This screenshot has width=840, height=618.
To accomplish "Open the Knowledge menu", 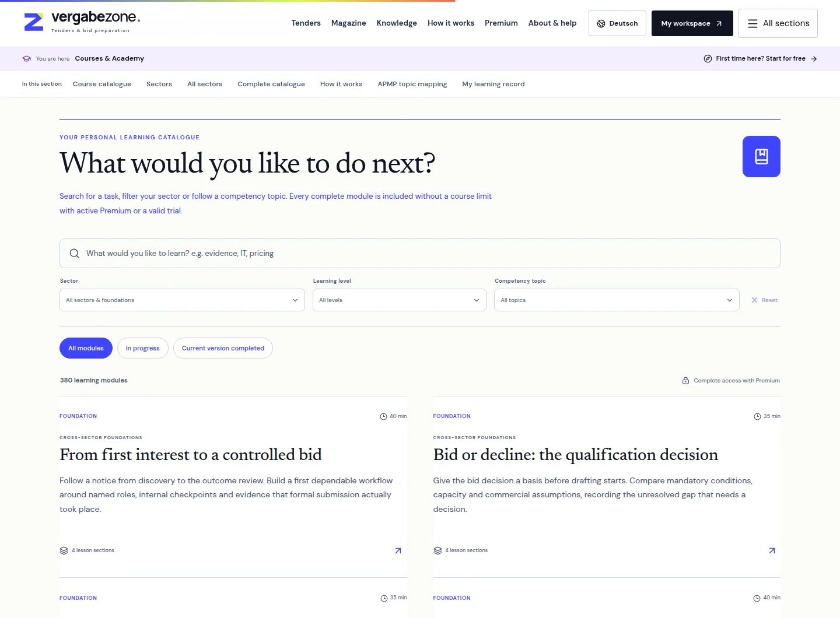I will (397, 23).
